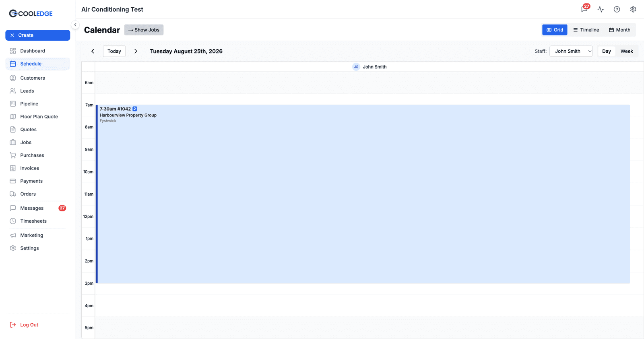Image resolution: width=644 pixels, height=339 pixels.
Task: Click the Jobs briefcase icon
Action: point(13,143)
